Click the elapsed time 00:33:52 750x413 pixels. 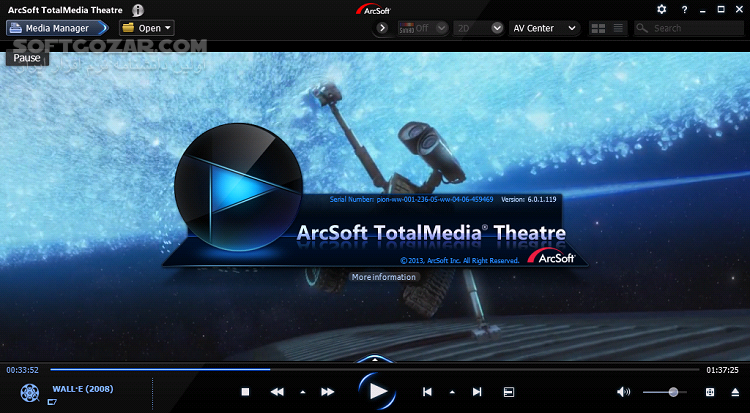point(22,370)
